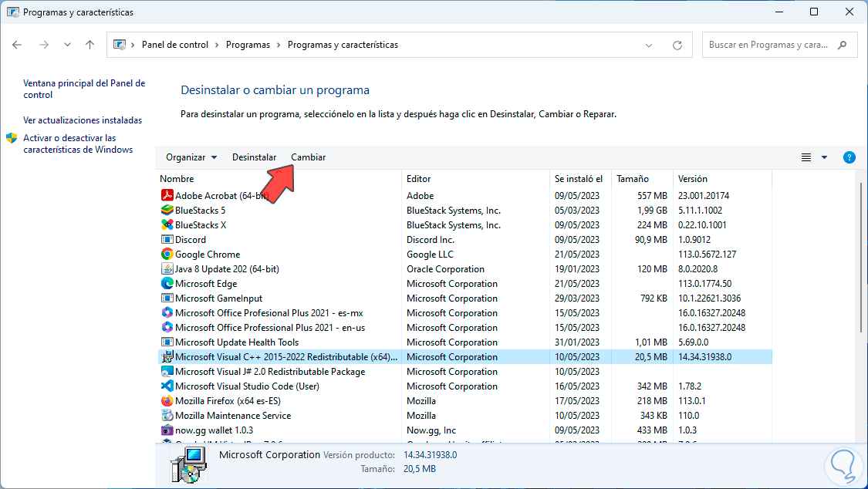Click the 792 KB size cell
This screenshot has height=489, width=868.
tap(654, 298)
